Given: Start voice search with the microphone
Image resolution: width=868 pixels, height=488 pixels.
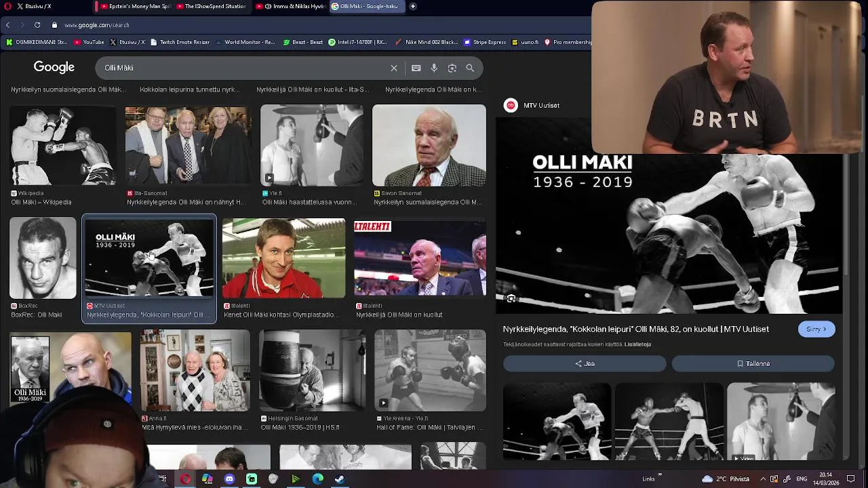Looking at the screenshot, I should pyautogui.click(x=434, y=68).
